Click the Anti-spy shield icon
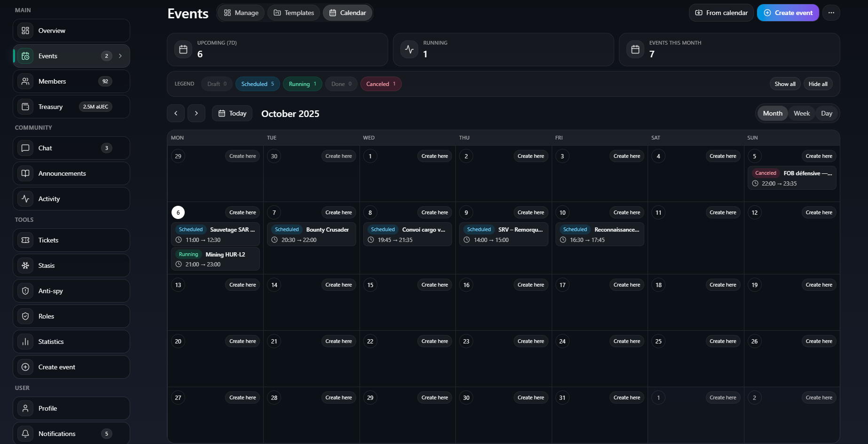 (x=25, y=291)
